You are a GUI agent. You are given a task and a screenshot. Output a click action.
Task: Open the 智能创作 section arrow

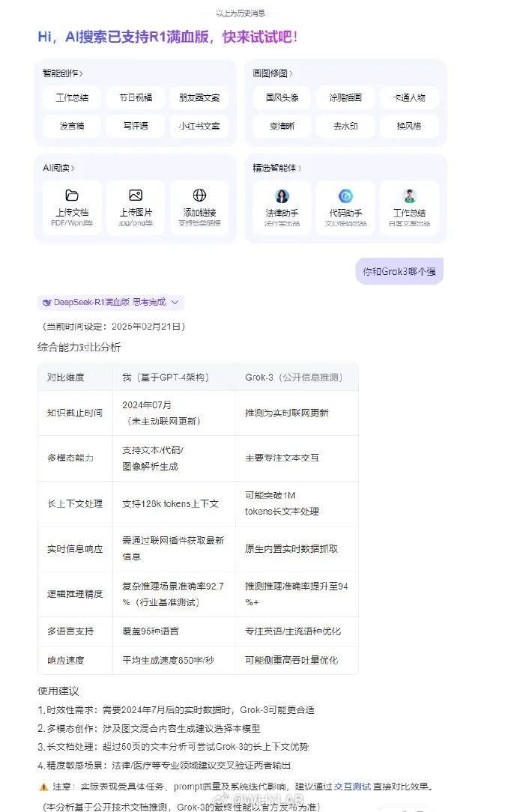[82, 73]
